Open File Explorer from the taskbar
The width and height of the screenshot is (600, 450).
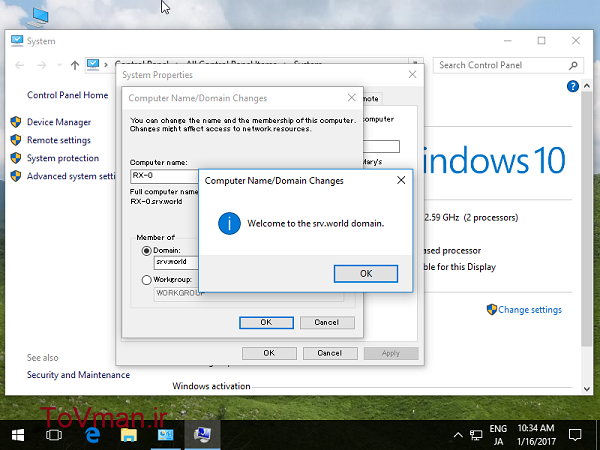coord(129,435)
